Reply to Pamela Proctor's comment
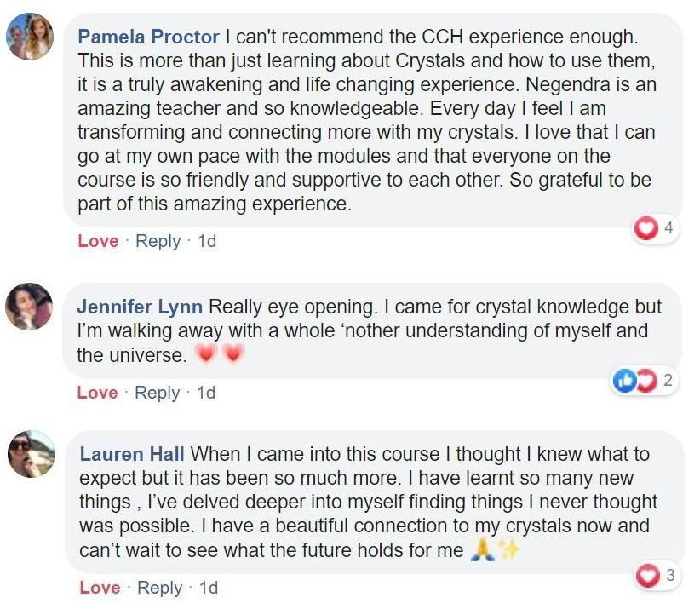700x609 pixels. pyautogui.click(x=158, y=241)
